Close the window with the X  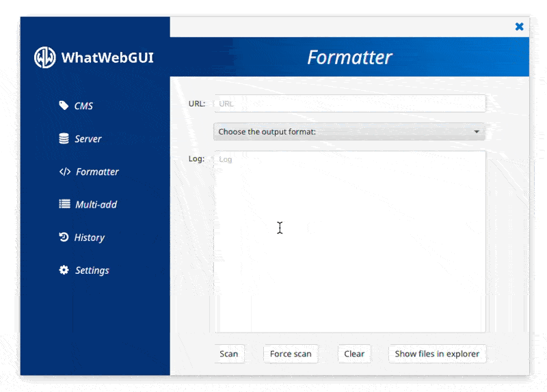pos(519,27)
